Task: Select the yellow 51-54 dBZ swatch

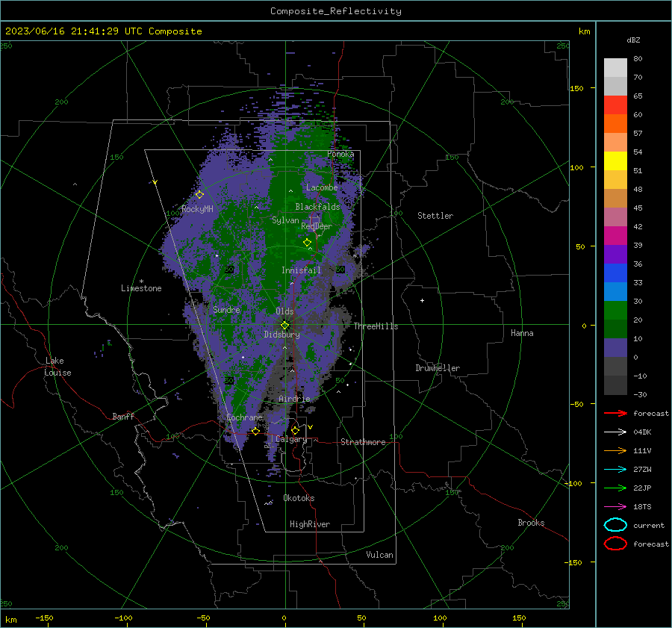Action: coord(615,161)
